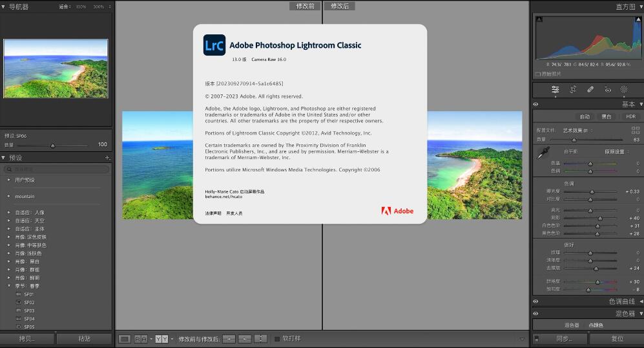
Task: Apply preset SP02
Action: click(29, 303)
